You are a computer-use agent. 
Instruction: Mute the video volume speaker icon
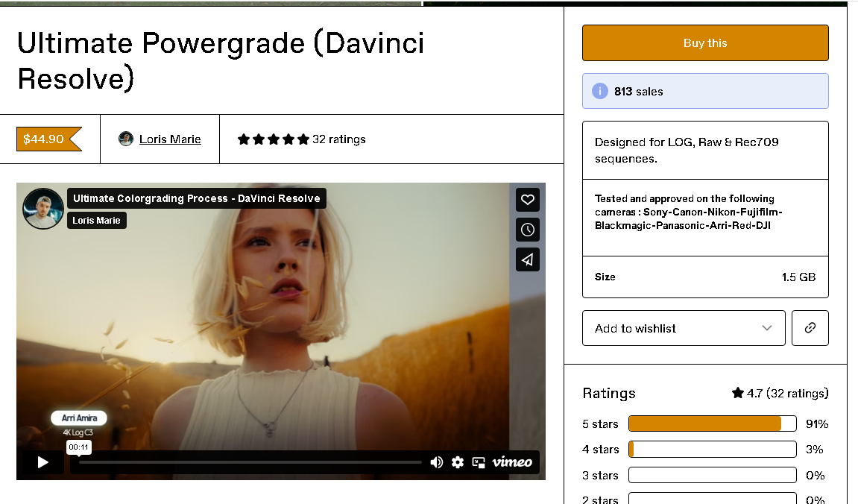click(x=436, y=462)
